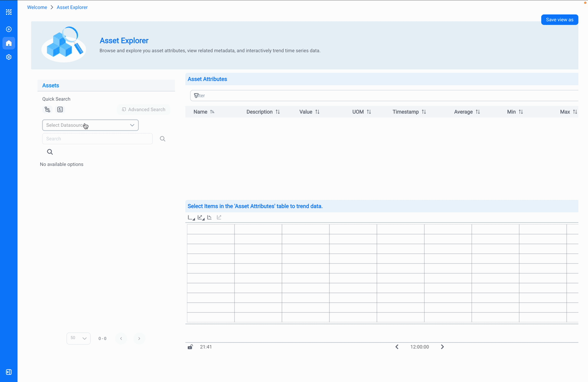Toggle the lock icon next to 21:41
Screen dimensions: 588x382
coord(190,346)
